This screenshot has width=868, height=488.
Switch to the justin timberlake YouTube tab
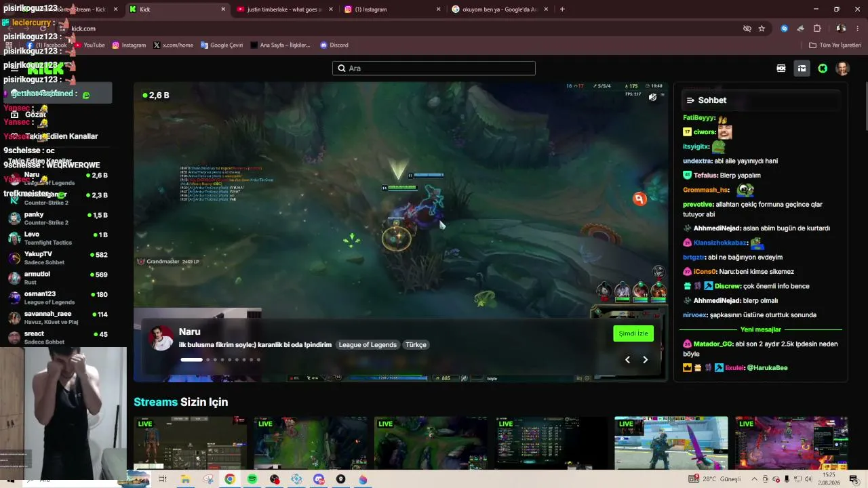coord(283,9)
